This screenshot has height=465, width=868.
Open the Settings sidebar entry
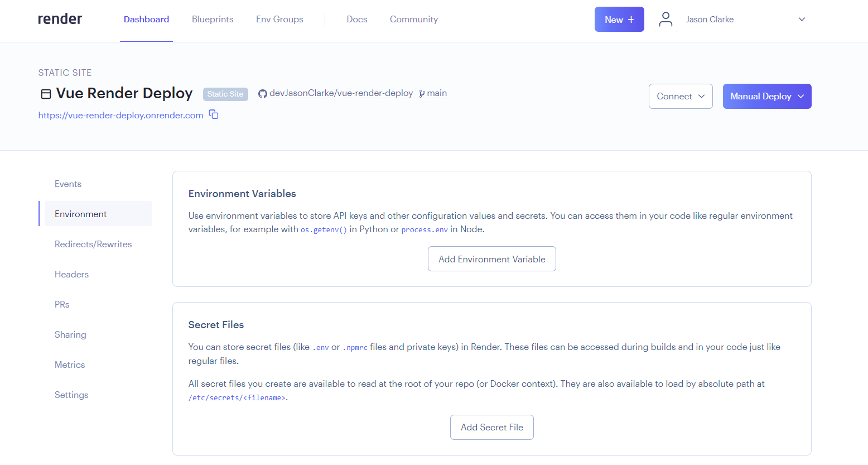tap(71, 395)
